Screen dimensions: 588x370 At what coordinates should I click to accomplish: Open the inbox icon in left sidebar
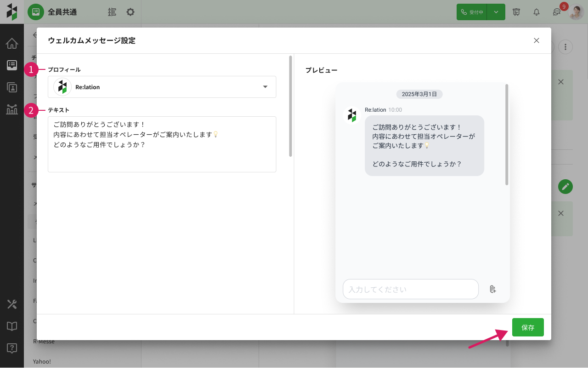pyautogui.click(x=12, y=65)
